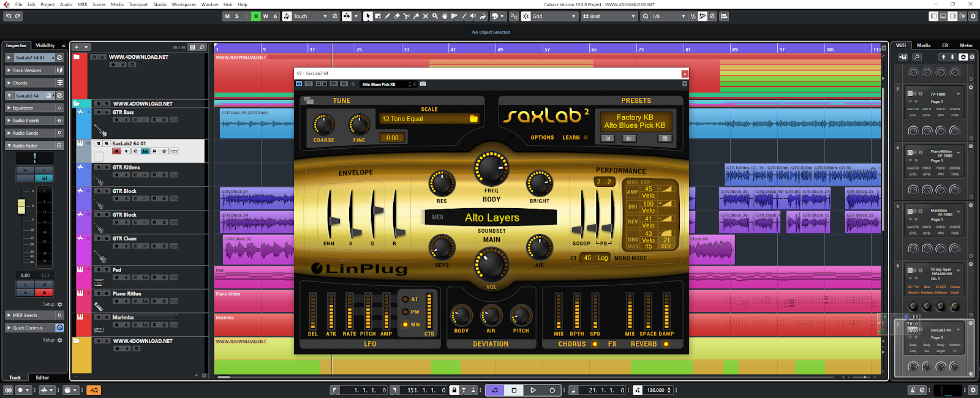Switch to the Media tab
The height and width of the screenshot is (398, 980).
click(x=924, y=45)
